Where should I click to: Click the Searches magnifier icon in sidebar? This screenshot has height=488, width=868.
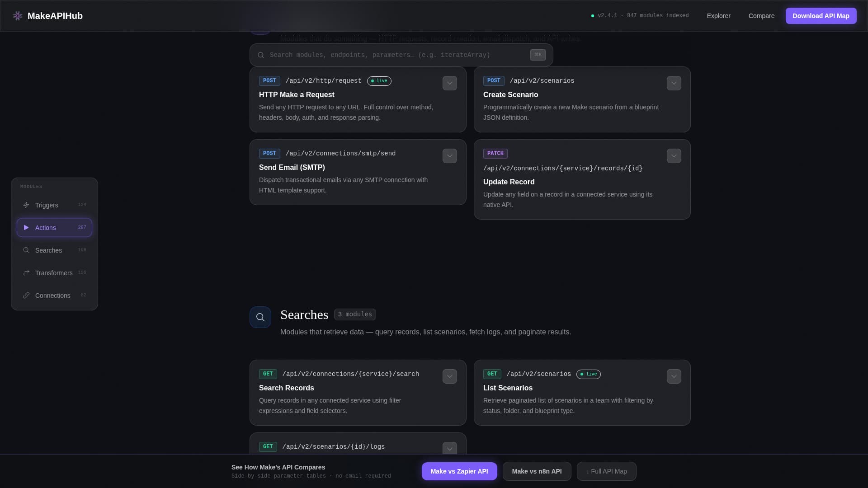click(26, 250)
